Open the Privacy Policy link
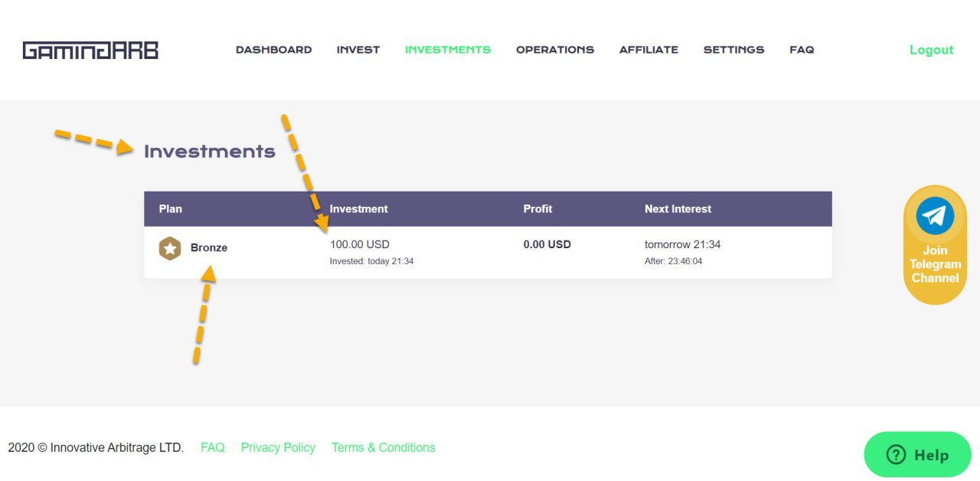Image resolution: width=980 pixels, height=481 pixels. tap(278, 447)
